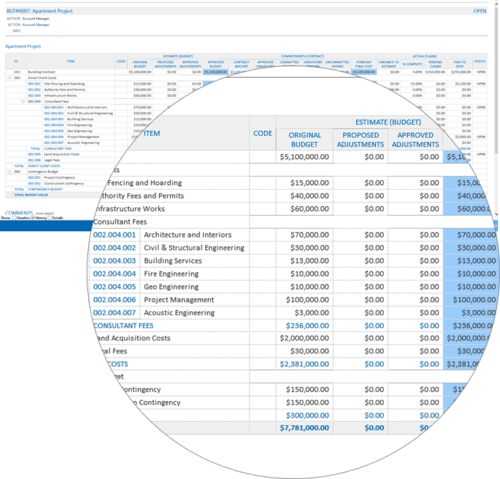Click magnified 'Infrastructure Works' row text

pos(130,209)
